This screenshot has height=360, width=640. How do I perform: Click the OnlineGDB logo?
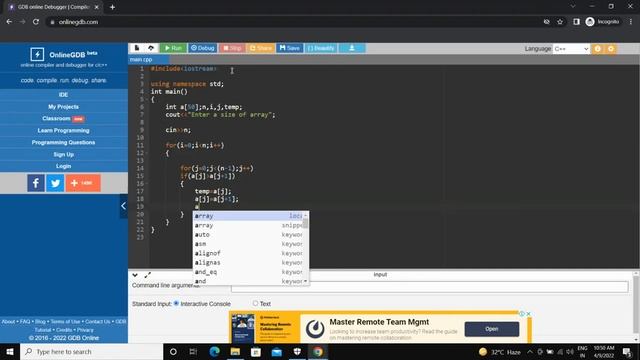[x=37, y=54]
